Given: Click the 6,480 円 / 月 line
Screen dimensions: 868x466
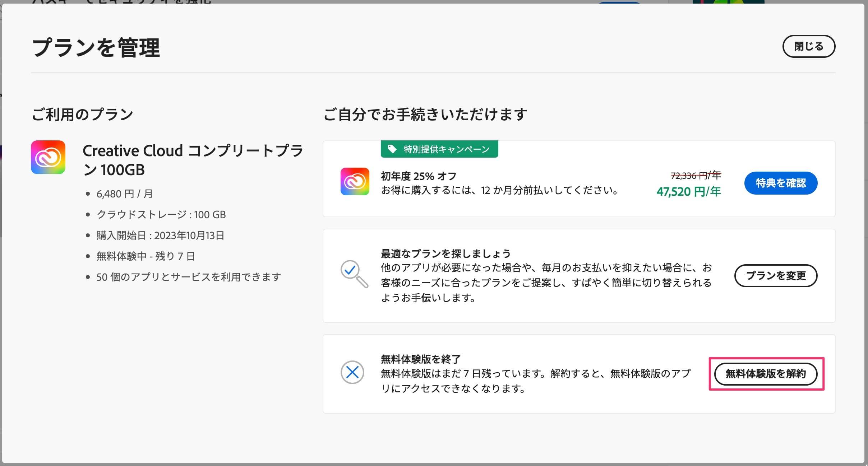Looking at the screenshot, I should (x=125, y=194).
